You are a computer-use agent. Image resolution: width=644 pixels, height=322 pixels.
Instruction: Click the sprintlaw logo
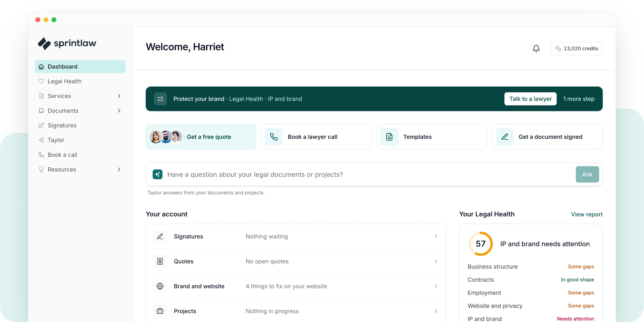pos(67,43)
